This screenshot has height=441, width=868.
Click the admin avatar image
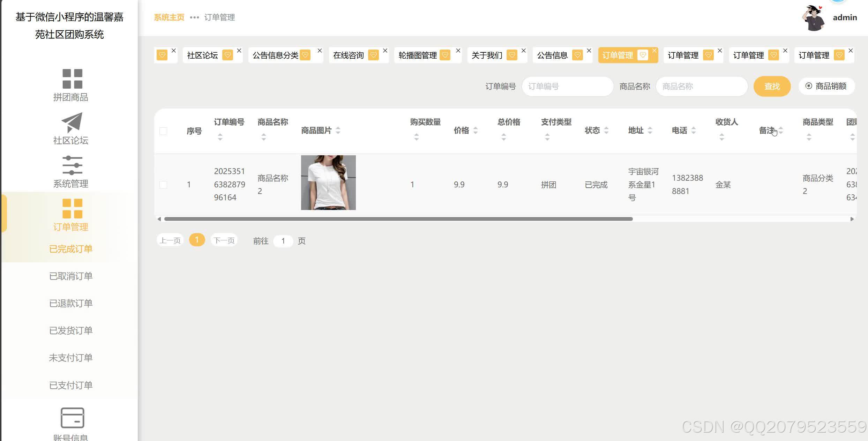pyautogui.click(x=813, y=17)
